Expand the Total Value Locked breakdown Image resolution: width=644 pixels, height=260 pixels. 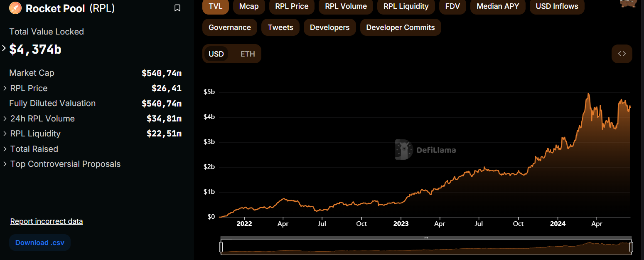click(4, 48)
